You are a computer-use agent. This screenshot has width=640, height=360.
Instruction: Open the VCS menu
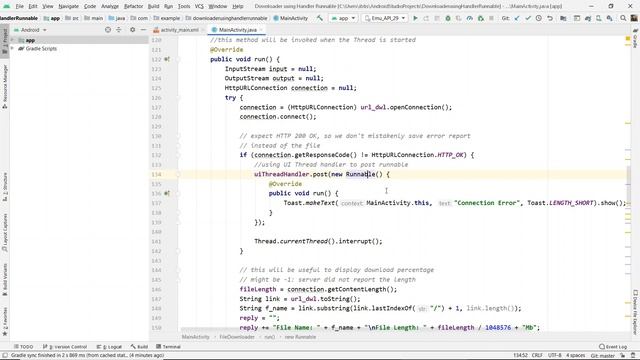click(199, 7)
